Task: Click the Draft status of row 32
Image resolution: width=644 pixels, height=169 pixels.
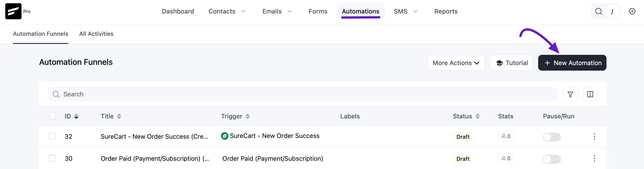Action: click(x=463, y=137)
